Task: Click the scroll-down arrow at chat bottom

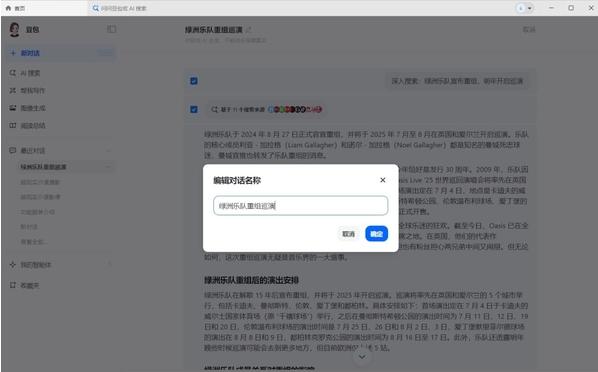Action: pos(362,357)
